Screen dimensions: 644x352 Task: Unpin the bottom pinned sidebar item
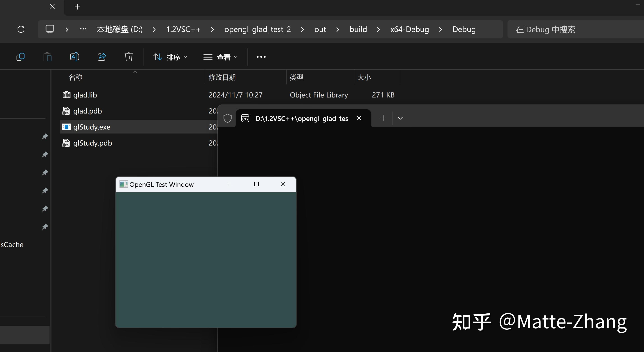(45, 227)
